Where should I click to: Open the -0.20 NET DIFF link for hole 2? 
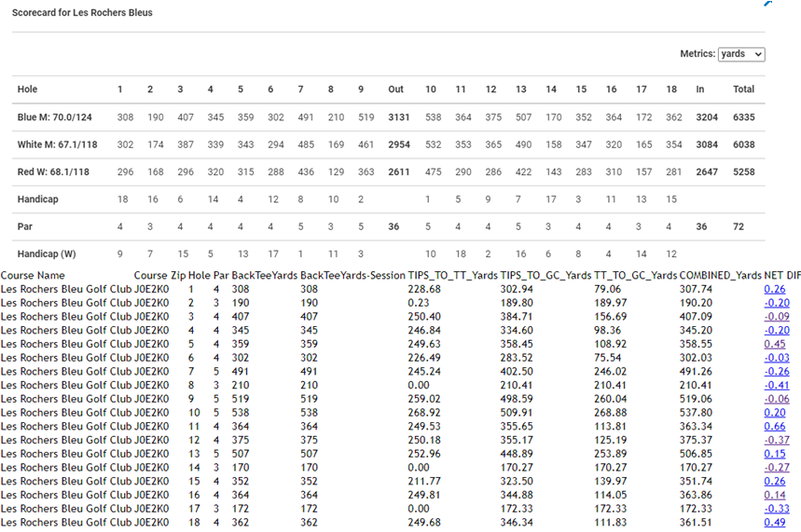777,303
